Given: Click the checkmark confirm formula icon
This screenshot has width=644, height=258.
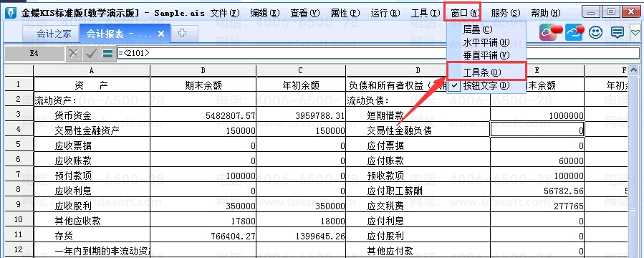Looking at the screenshot, I should [x=90, y=54].
